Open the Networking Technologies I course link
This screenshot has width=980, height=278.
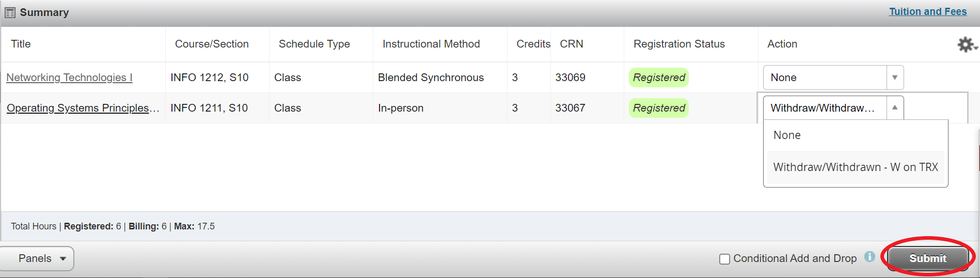(x=69, y=78)
